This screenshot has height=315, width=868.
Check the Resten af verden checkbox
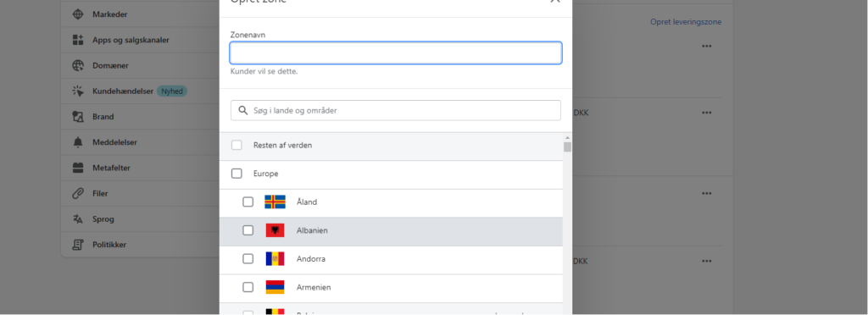(237, 146)
